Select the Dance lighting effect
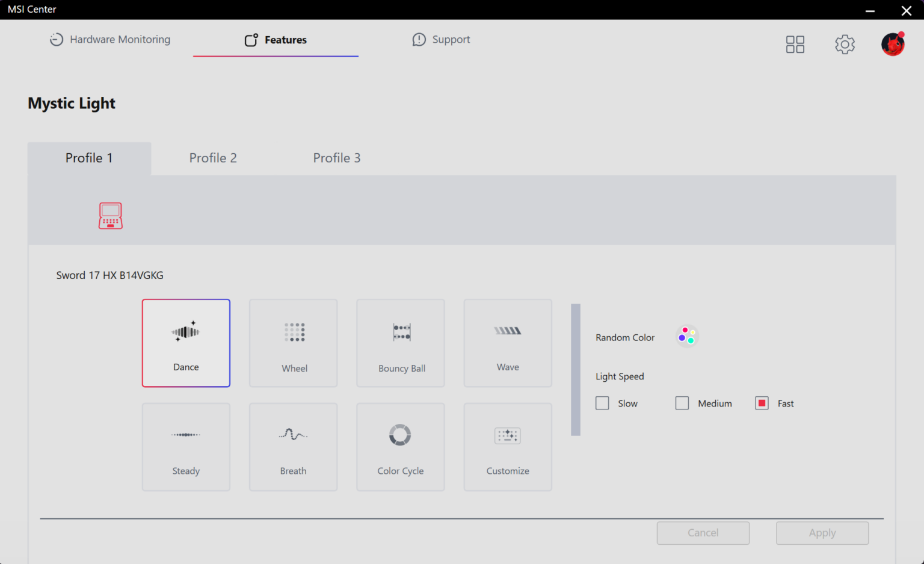 (186, 343)
